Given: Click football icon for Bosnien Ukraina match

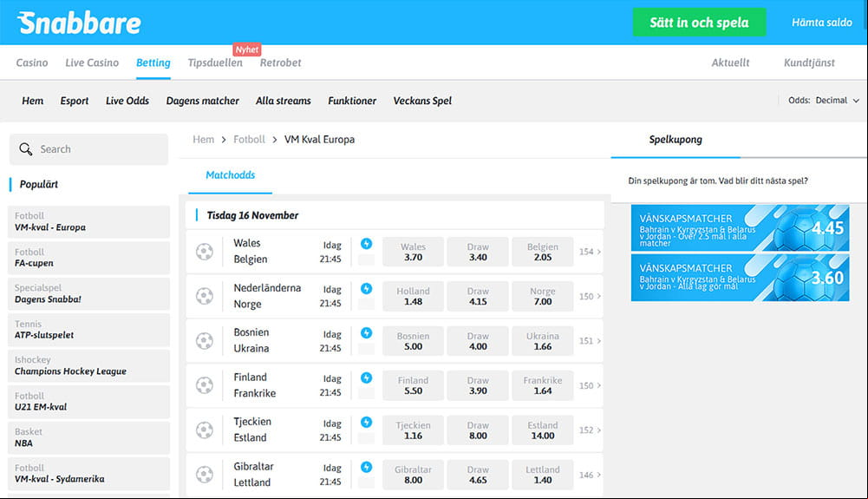Looking at the screenshot, I should point(205,340).
